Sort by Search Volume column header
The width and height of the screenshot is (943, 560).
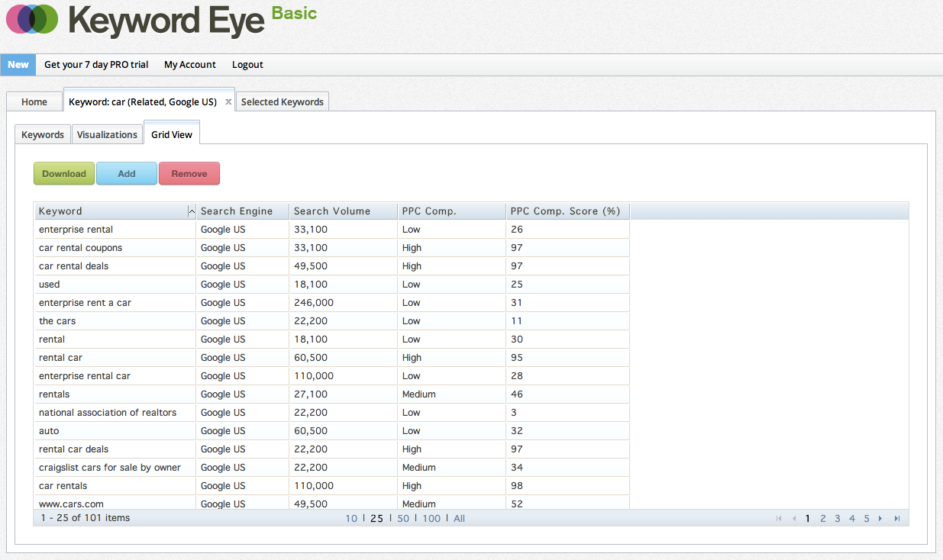[x=344, y=211]
